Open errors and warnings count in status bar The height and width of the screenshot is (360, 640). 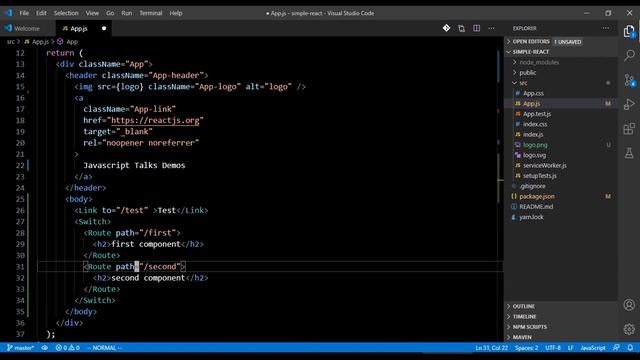pos(68,348)
